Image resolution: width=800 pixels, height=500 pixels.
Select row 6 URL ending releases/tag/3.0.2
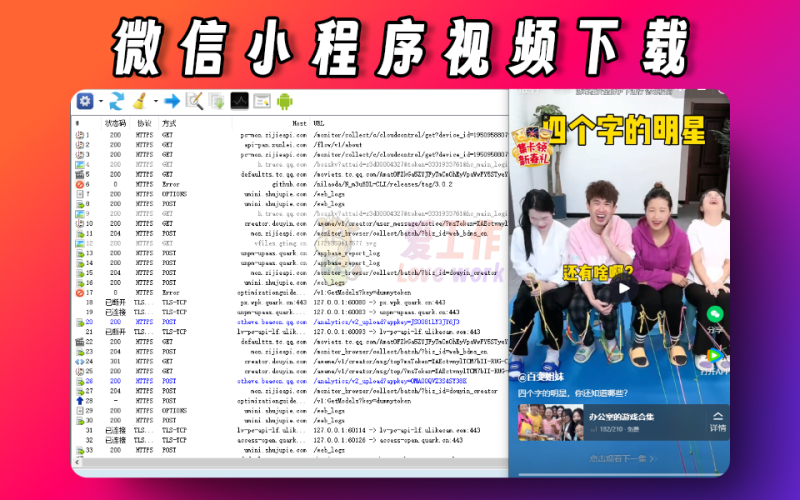[x=383, y=184]
